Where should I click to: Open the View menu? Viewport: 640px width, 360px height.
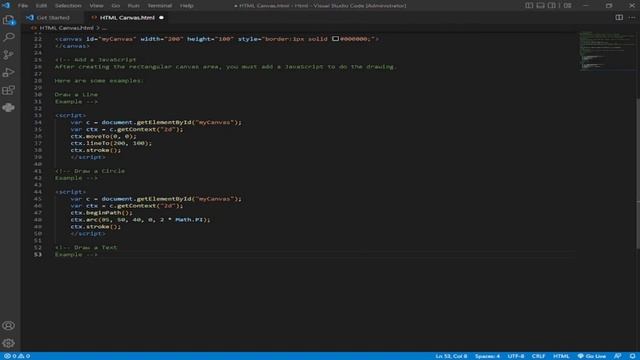click(96, 6)
